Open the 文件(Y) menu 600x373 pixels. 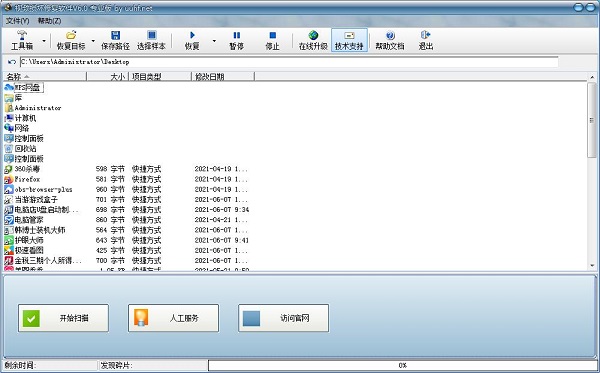click(18, 21)
